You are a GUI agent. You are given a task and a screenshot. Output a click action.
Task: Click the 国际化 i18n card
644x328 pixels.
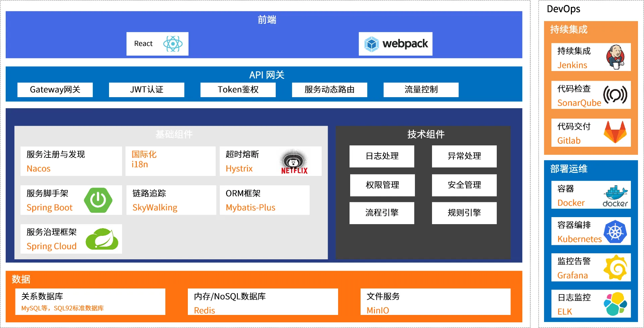click(x=170, y=161)
